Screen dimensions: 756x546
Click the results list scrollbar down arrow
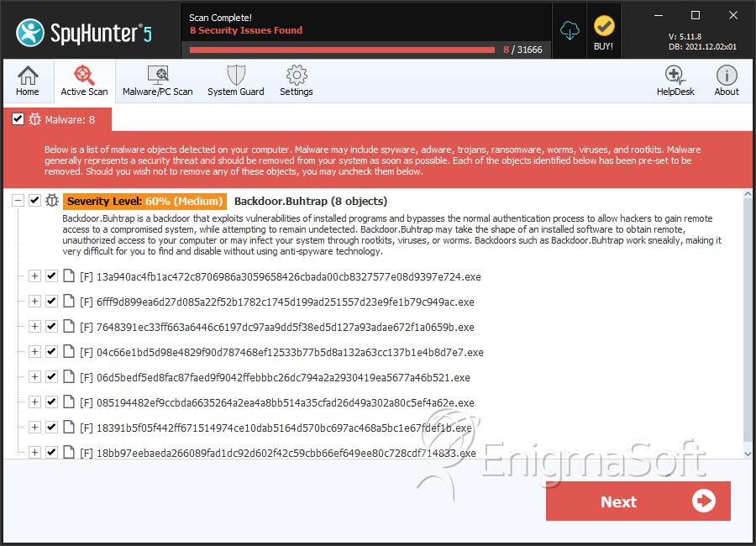(748, 454)
